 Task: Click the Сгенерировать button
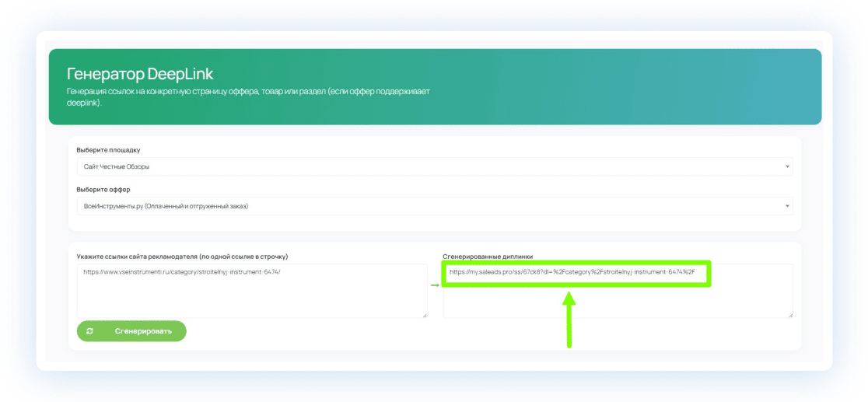point(131,330)
